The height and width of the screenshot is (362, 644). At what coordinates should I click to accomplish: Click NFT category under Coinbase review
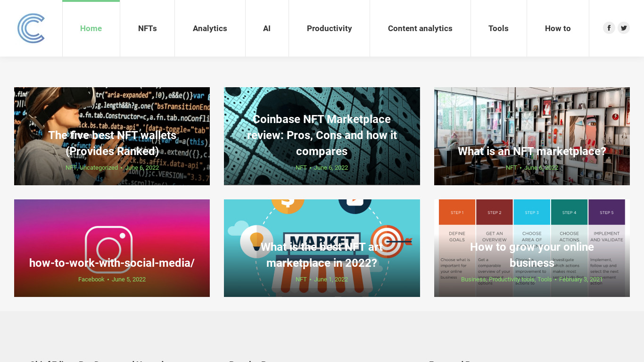(301, 168)
